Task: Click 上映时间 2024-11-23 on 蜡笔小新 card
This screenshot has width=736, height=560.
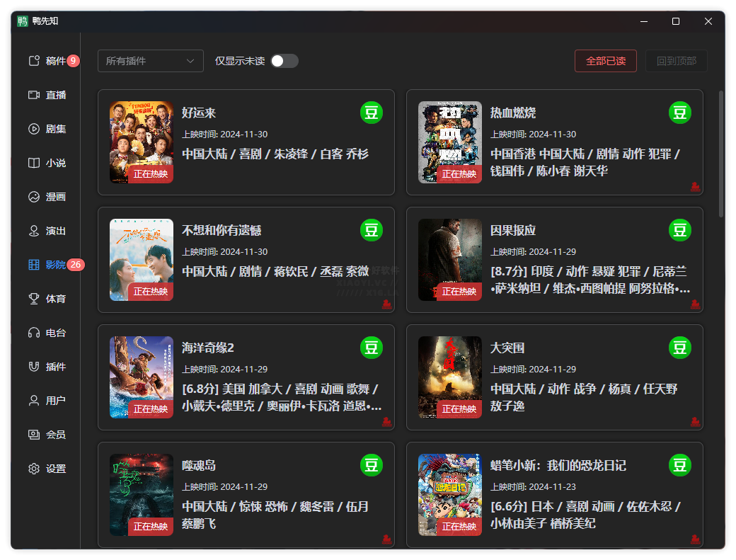Action: coord(533,487)
